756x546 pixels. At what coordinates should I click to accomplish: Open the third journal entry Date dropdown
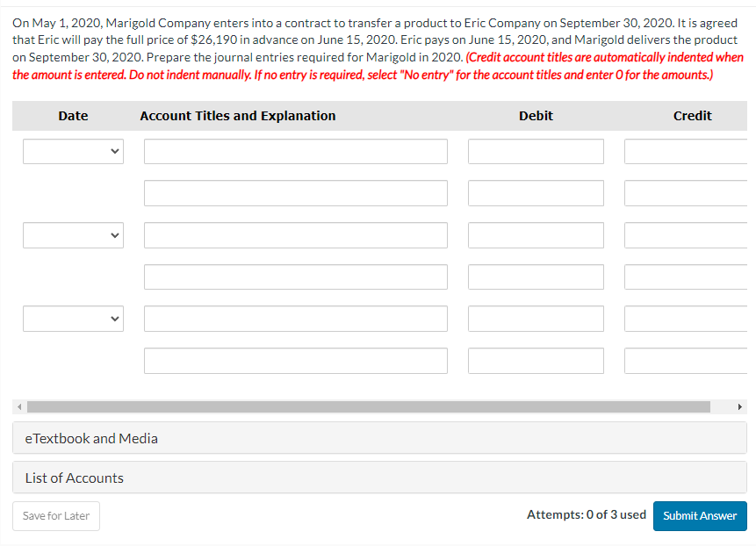pyautogui.click(x=73, y=319)
